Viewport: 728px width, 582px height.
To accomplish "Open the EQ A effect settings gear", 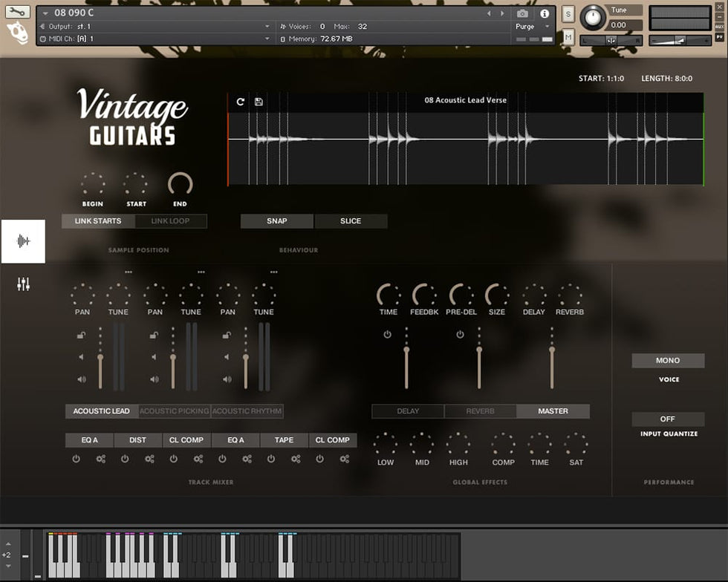I will [x=101, y=459].
